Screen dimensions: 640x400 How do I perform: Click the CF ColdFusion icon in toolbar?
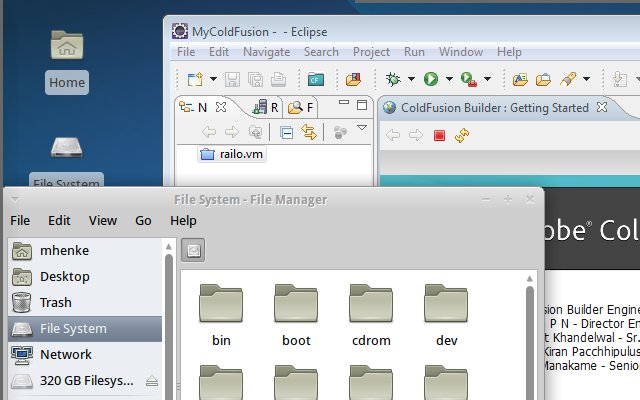pyautogui.click(x=316, y=79)
